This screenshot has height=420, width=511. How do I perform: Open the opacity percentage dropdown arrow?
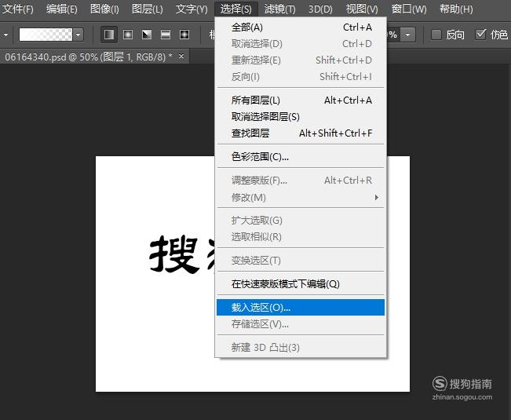[x=408, y=35]
